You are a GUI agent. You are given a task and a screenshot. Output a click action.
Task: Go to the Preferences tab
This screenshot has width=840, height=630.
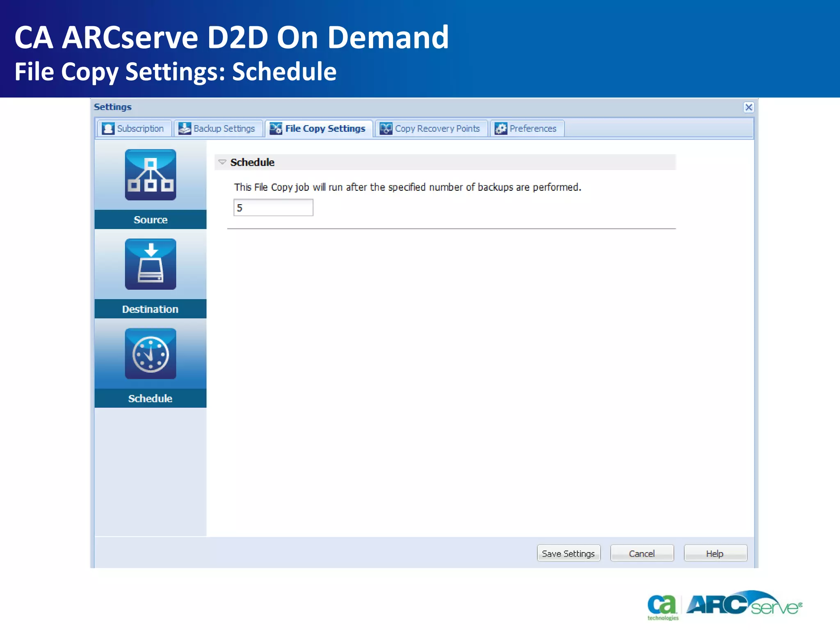click(x=527, y=128)
